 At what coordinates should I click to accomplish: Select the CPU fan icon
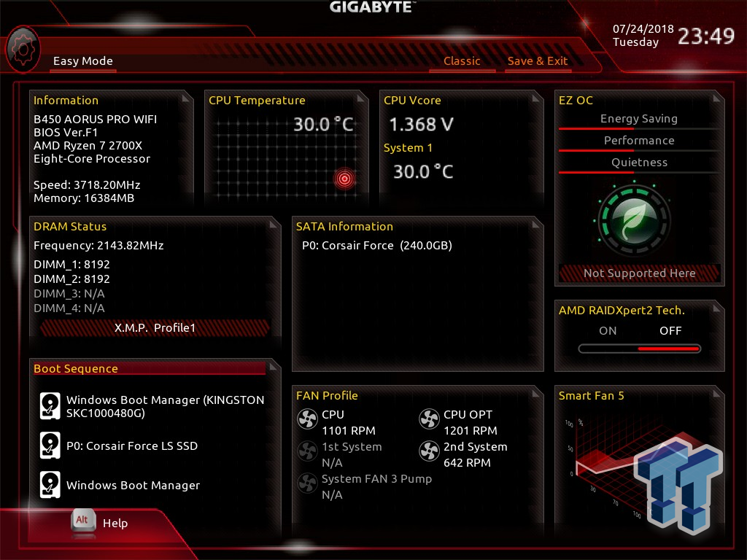click(x=307, y=419)
